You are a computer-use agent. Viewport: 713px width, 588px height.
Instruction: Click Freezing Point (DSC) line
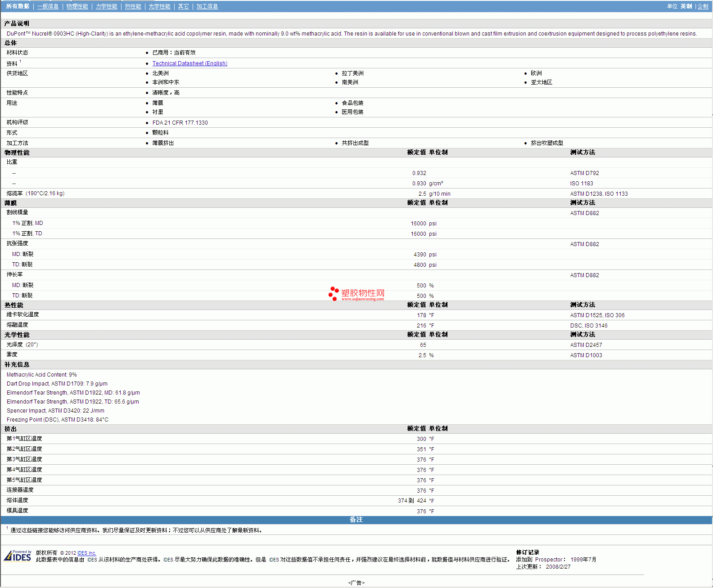57,420
